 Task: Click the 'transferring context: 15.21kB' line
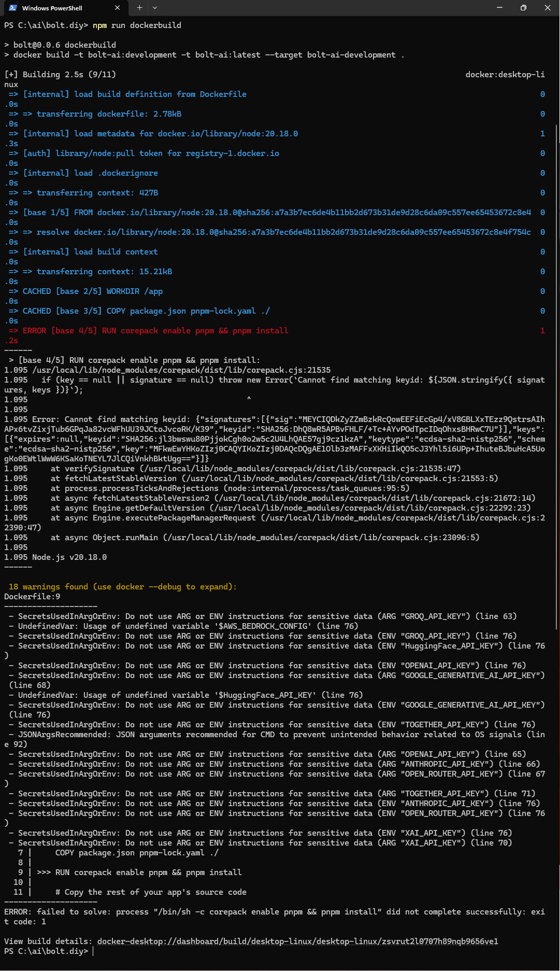91,271
